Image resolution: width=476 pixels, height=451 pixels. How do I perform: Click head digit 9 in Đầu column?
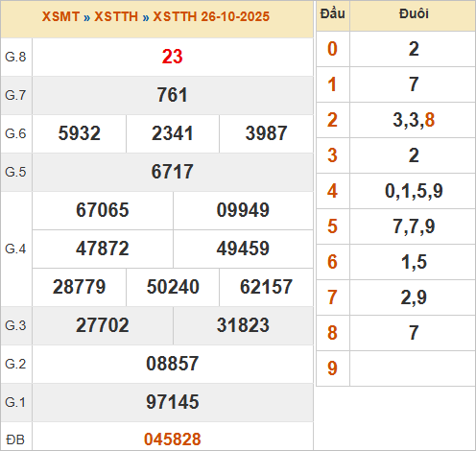click(x=332, y=368)
